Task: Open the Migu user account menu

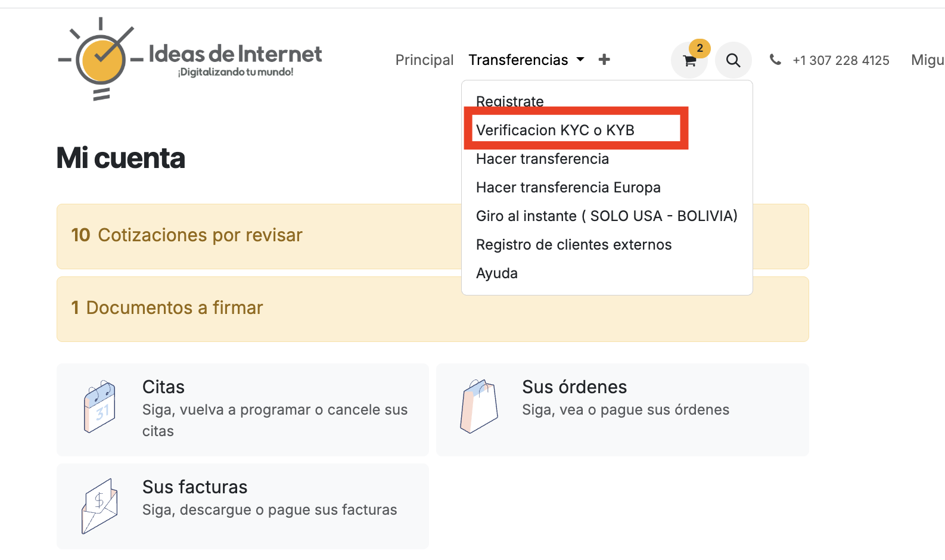Action: [927, 60]
